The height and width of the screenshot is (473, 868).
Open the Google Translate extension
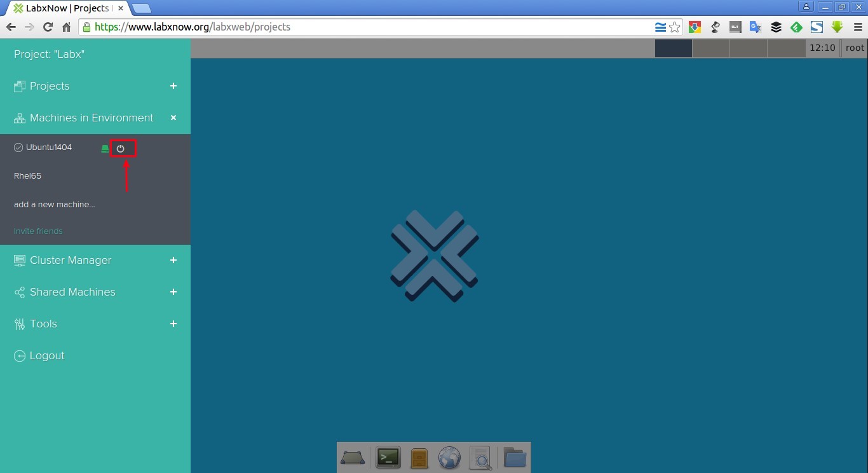pos(756,27)
